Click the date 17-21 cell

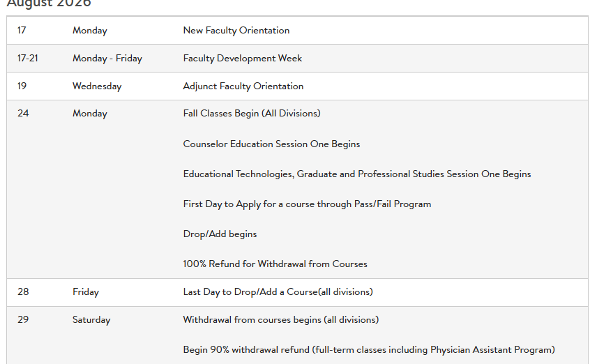click(x=28, y=59)
